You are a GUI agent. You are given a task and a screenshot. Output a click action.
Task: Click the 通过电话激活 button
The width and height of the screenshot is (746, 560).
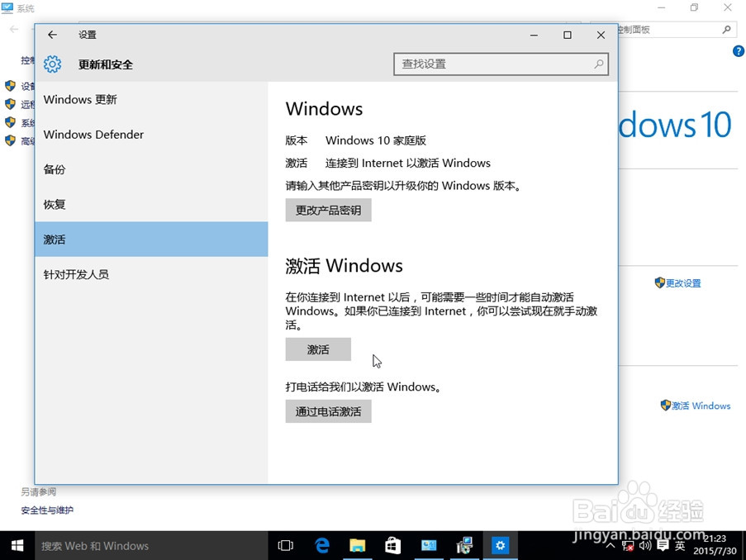328,411
